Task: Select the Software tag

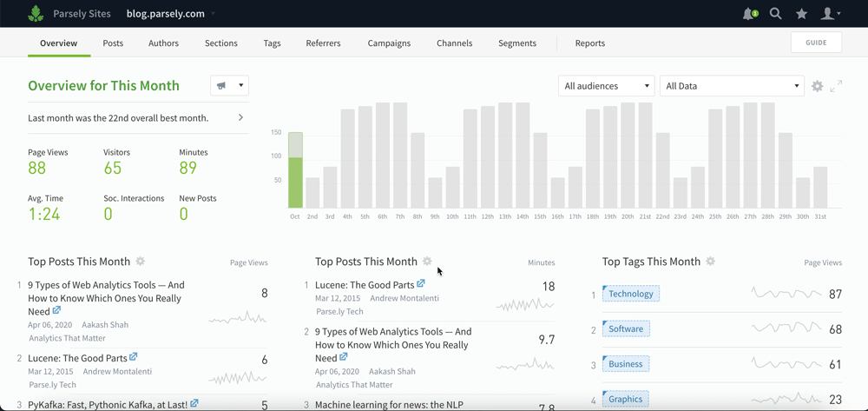Action: pos(626,329)
